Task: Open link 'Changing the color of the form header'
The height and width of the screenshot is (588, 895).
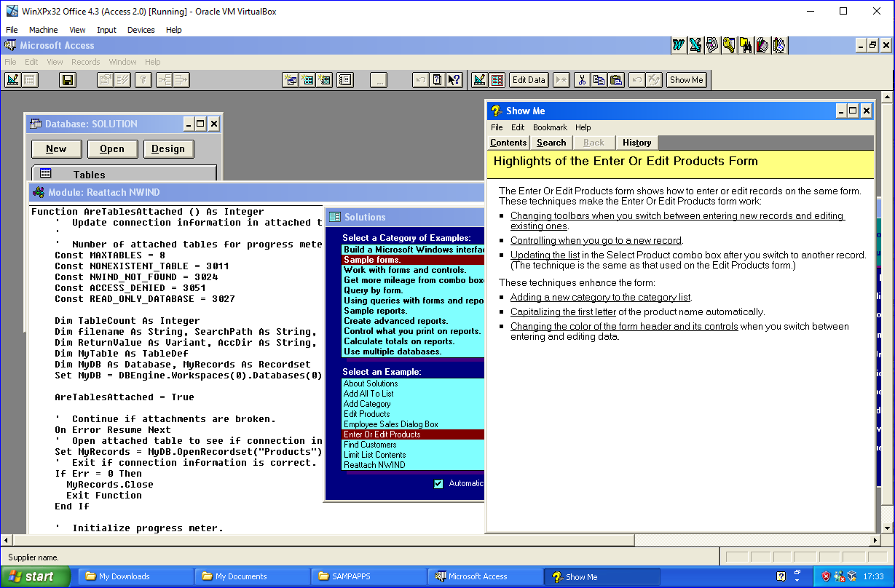Action: tap(624, 326)
